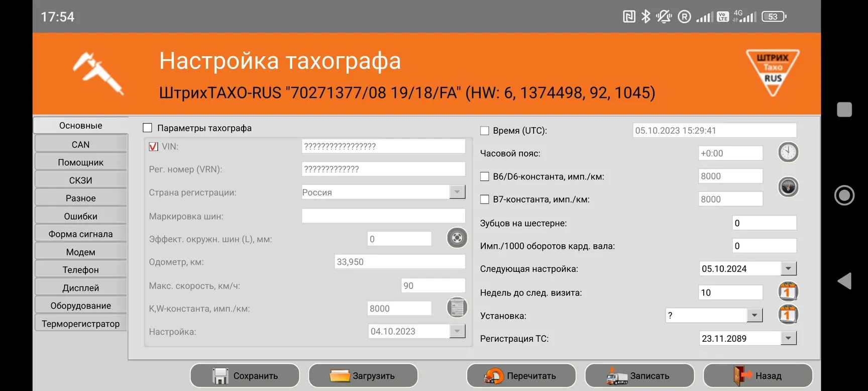The height and width of the screenshot is (391, 868).
Task: Click the calculator icon beside K,W-константа
Action: pos(457,308)
